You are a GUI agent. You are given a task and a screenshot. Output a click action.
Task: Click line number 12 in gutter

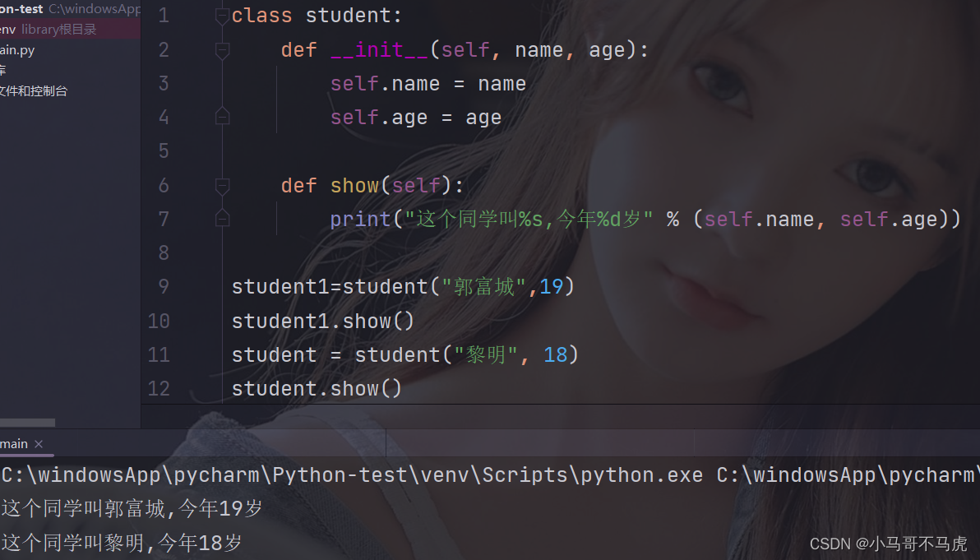pyautogui.click(x=159, y=388)
